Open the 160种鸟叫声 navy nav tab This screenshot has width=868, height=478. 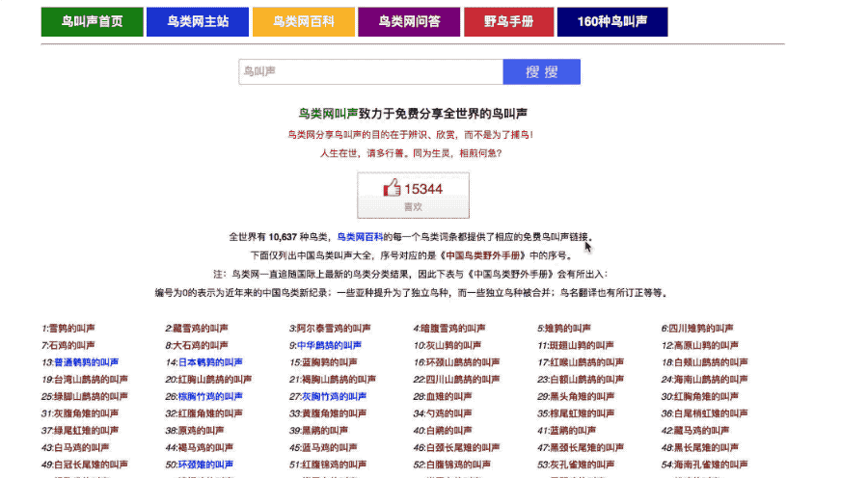612,21
